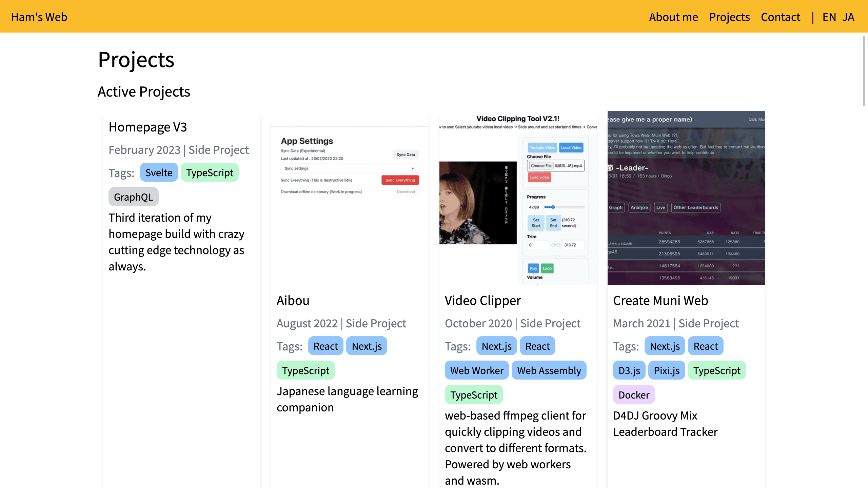
Task: Open the Projects nav item
Action: pyautogui.click(x=729, y=17)
